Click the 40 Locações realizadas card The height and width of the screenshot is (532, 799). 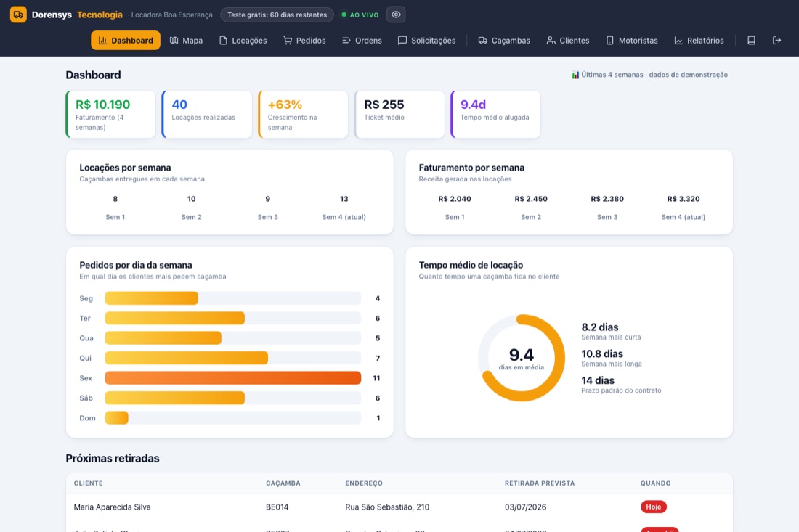[x=207, y=115]
